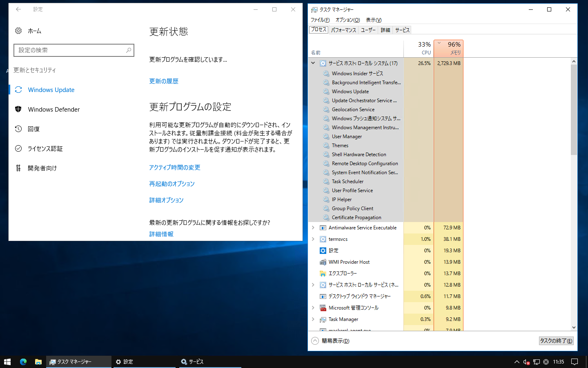Expand the termsvcs process group

[313, 239]
